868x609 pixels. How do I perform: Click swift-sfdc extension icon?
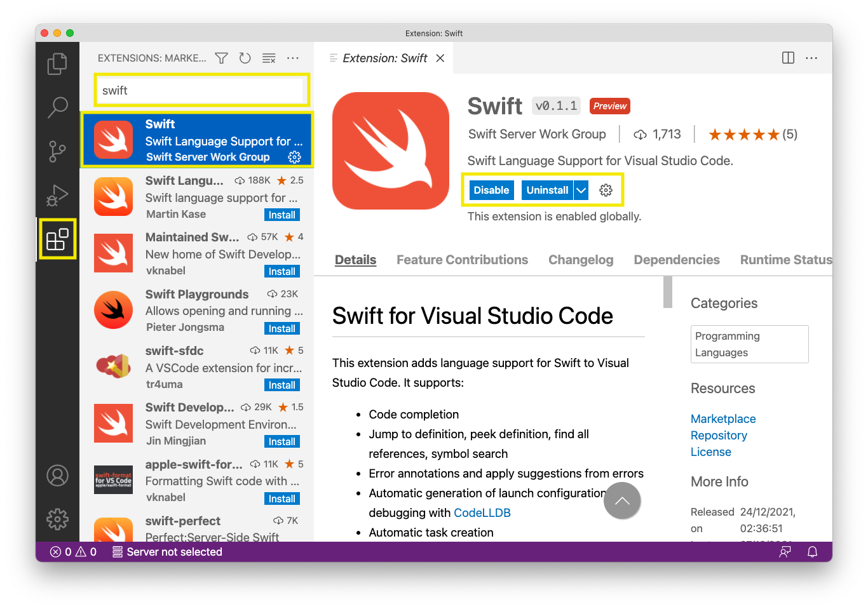[x=114, y=366]
